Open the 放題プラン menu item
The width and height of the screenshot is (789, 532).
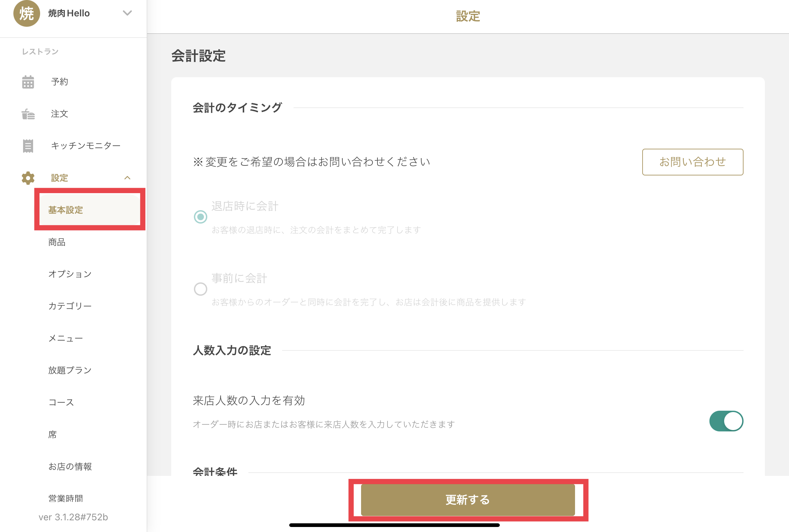(70, 370)
